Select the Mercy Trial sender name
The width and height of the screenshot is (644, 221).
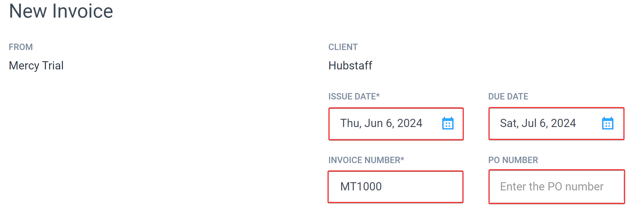pos(36,65)
